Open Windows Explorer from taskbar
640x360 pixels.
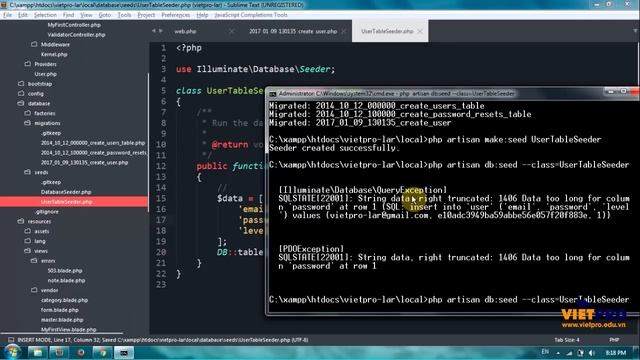(x=38, y=353)
